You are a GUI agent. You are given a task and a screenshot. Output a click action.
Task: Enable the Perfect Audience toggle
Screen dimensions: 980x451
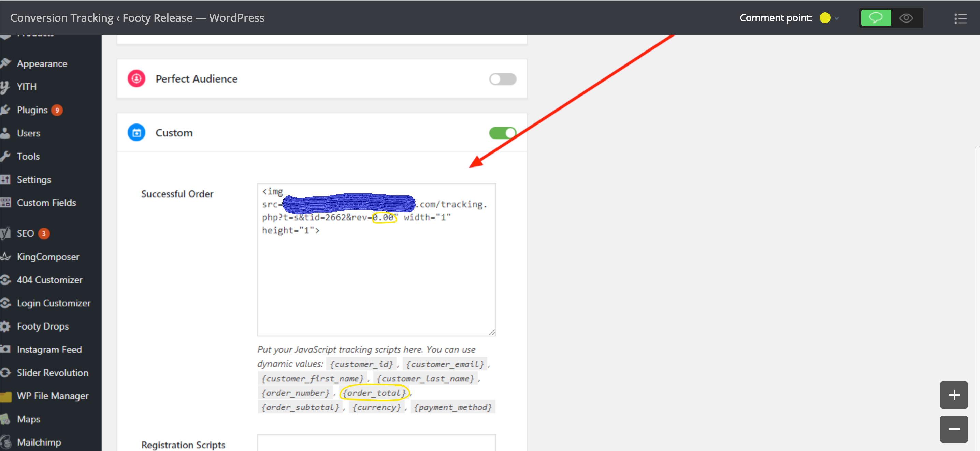point(502,79)
